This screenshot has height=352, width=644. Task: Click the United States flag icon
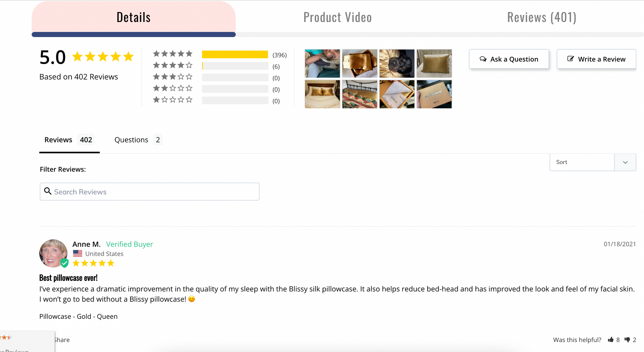[78, 253]
